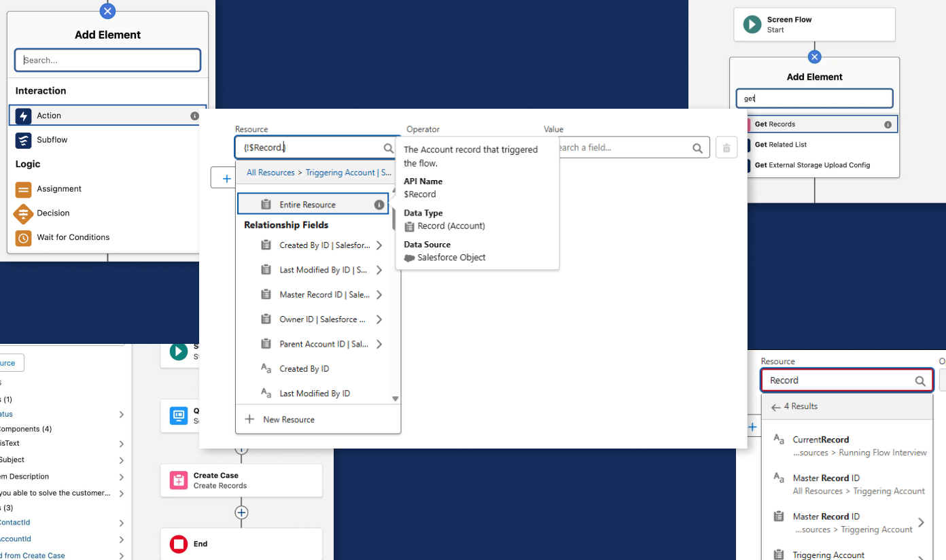Click the add condition plus button left of dropdown
The width and height of the screenshot is (946, 560).
(x=226, y=178)
